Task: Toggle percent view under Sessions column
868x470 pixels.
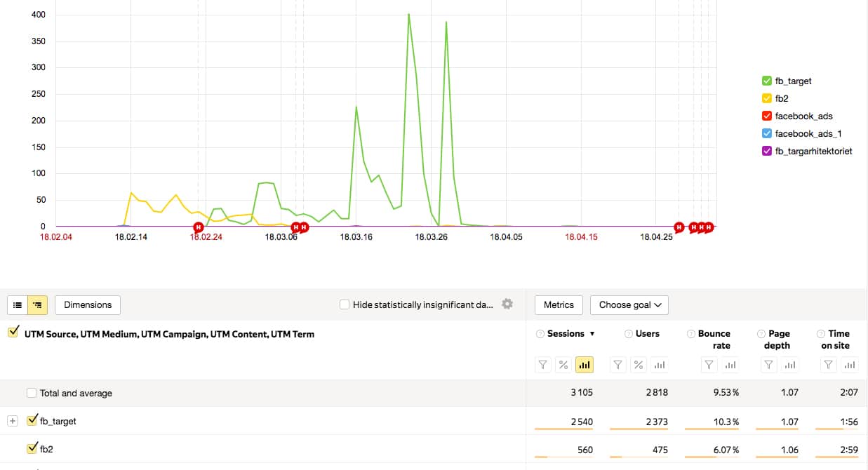Action: pos(563,365)
